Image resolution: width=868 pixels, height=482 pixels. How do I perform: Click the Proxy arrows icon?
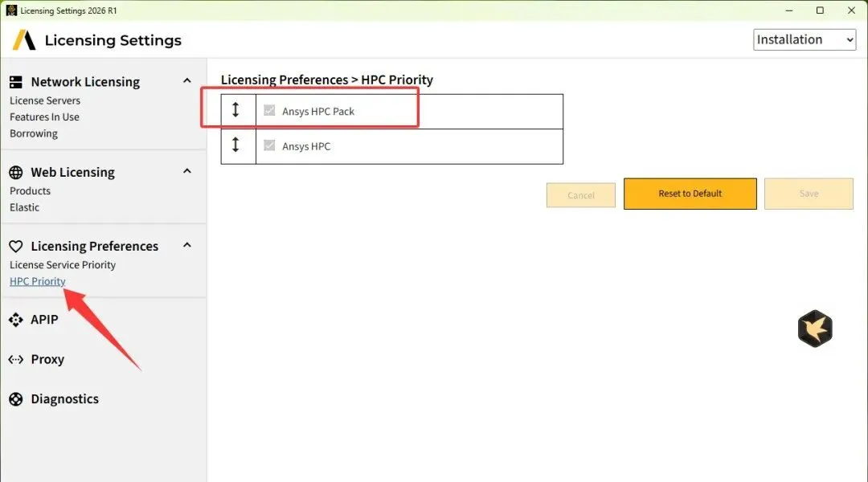point(16,360)
